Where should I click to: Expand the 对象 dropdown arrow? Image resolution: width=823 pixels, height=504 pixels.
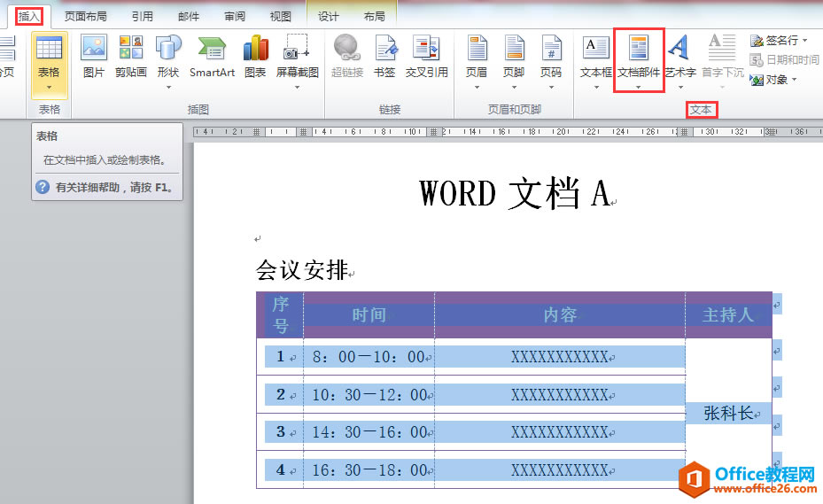pos(794,80)
